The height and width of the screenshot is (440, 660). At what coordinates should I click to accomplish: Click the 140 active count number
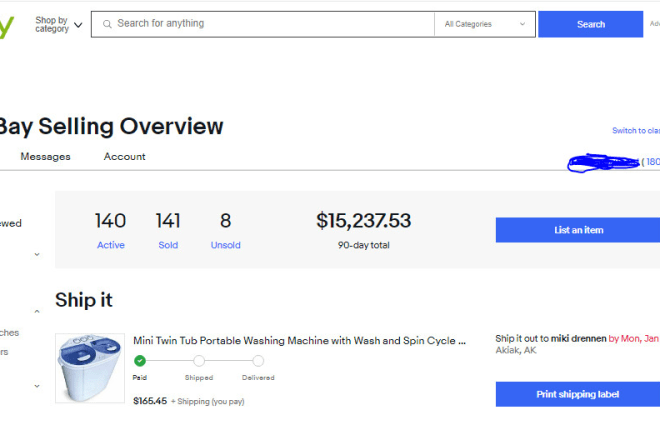(x=110, y=221)
